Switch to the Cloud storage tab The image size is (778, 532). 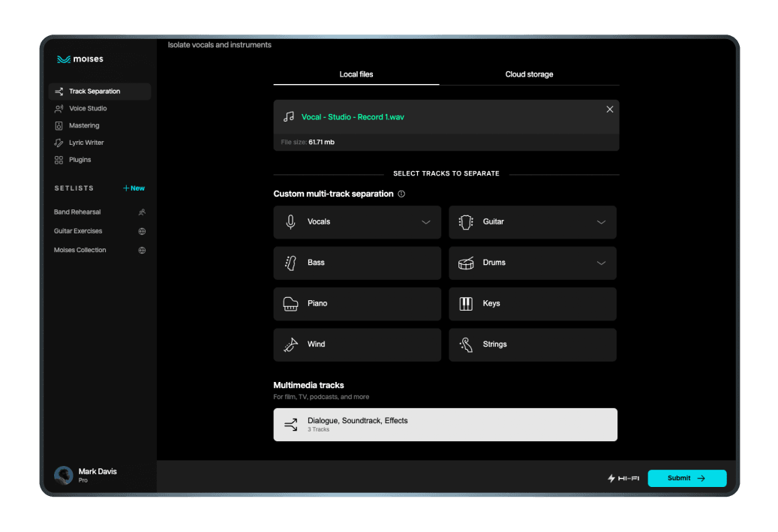pyautogui.click(x=529, y=74)
